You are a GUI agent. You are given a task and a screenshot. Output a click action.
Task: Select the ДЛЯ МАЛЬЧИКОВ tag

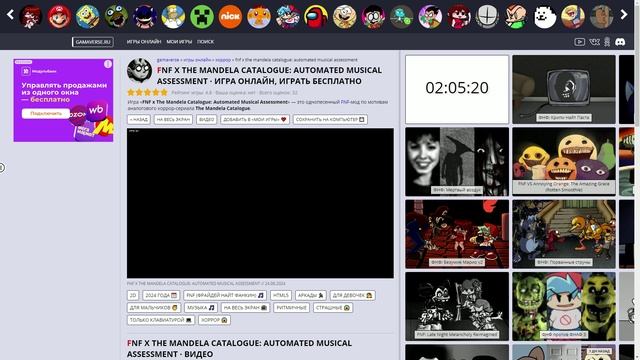(153, 308)
